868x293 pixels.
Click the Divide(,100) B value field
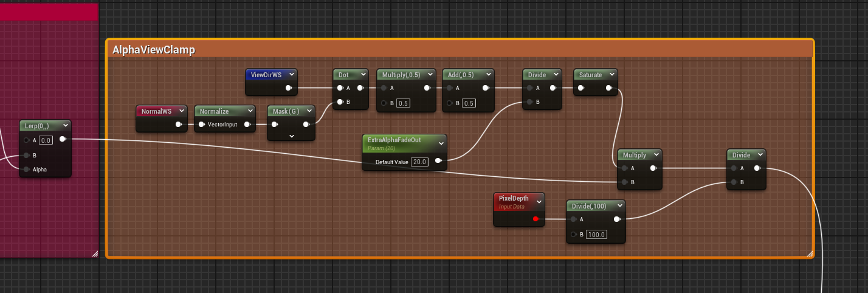596,235
